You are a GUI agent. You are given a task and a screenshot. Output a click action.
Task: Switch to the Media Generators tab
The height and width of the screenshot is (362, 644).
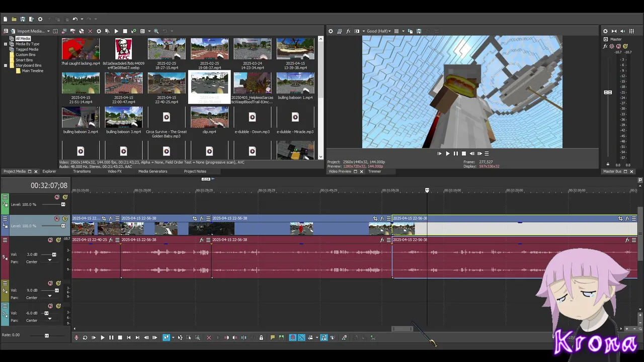[153, 171]
